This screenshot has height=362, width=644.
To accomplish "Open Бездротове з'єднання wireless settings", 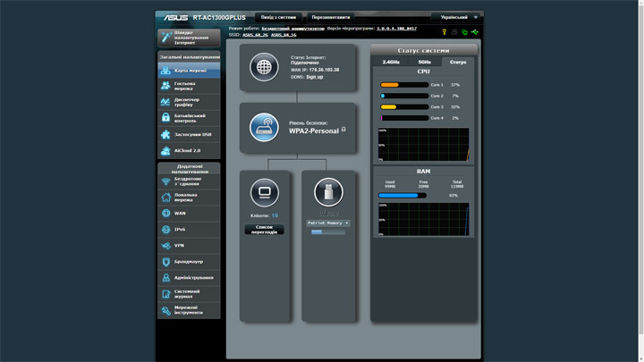I will point(189,181).
